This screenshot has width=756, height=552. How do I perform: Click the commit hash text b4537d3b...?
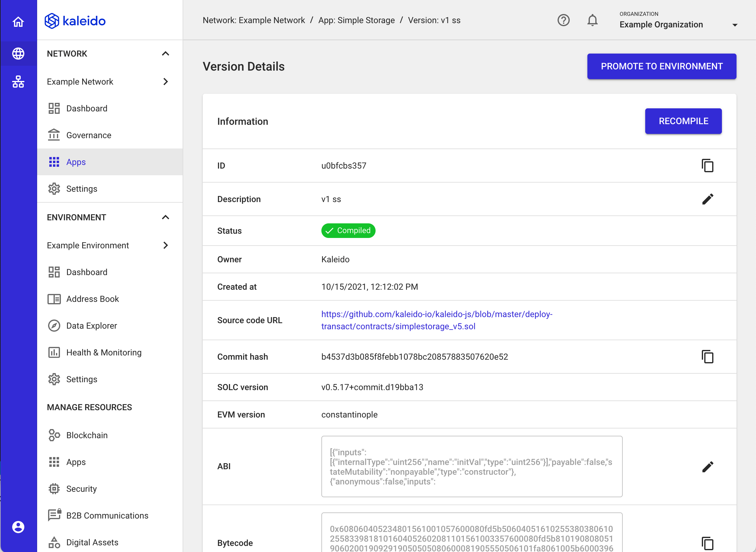(x=415, y=357)
